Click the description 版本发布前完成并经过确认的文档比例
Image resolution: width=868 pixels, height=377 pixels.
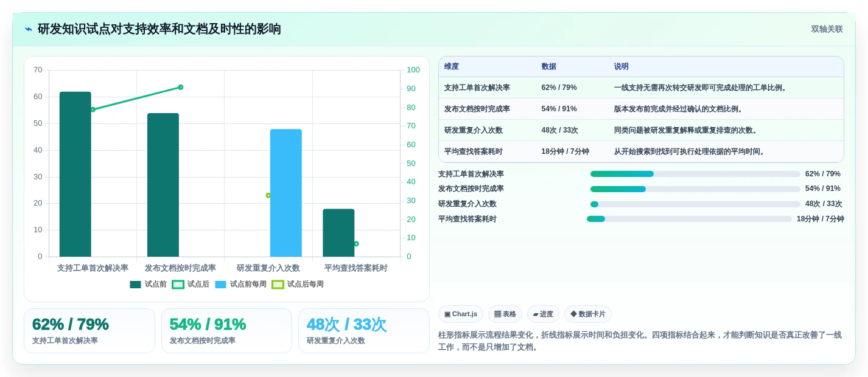click(x=679, y=109)
